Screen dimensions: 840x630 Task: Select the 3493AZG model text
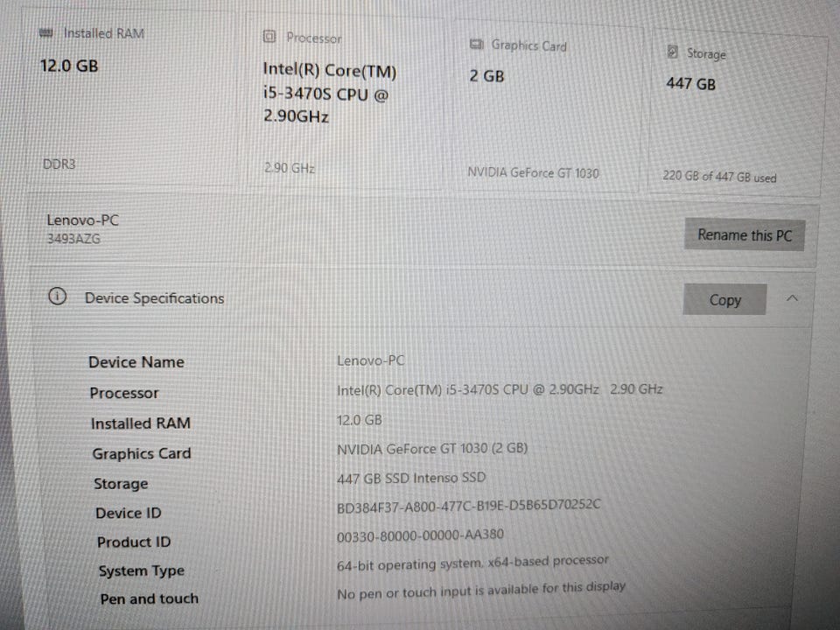[x=73, y=238]
